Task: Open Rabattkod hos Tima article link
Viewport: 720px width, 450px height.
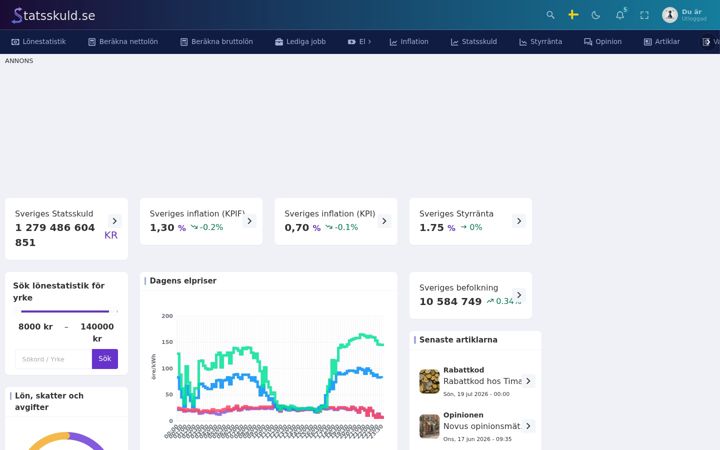Action: (x=482, y=381)
